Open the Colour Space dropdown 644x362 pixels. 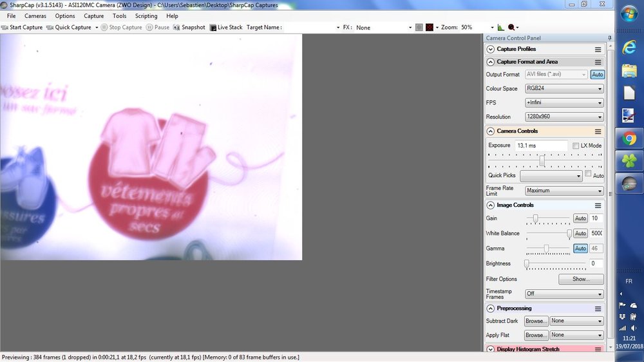(x=564, y=88)
